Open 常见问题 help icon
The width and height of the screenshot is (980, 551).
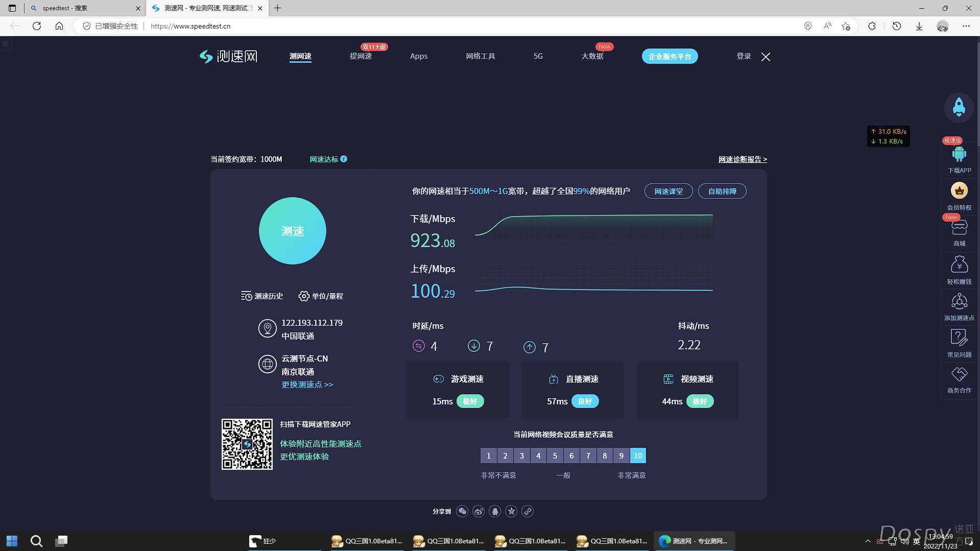pos(959,338)
